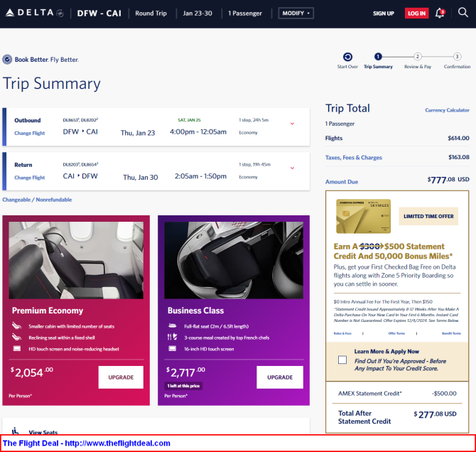Click the reclining seat icon in Premium Economy
The height and width of the screenshot is (452, 476).
[x=17, y=337]
